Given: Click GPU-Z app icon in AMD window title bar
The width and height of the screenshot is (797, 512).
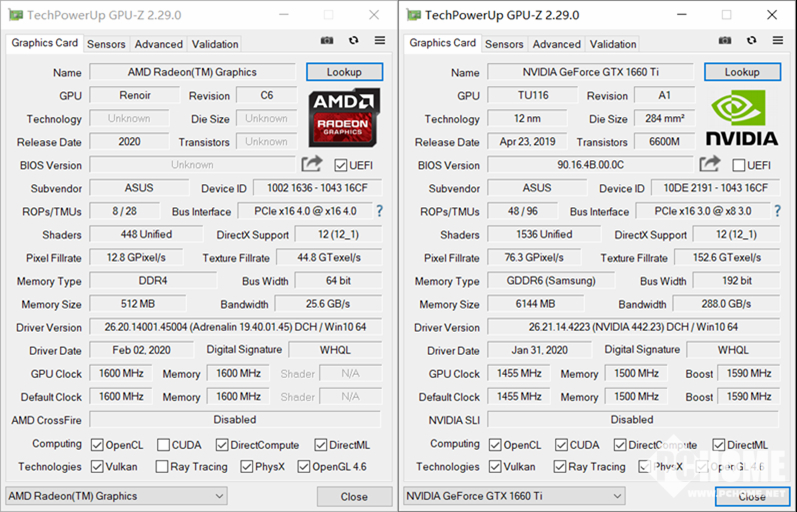Looking at the screenshot, I should click(16, 15).
